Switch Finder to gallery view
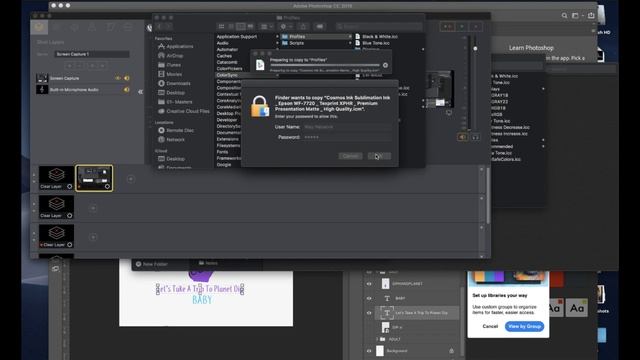Screen dimensions: 640x360 (x=251, y=27)
